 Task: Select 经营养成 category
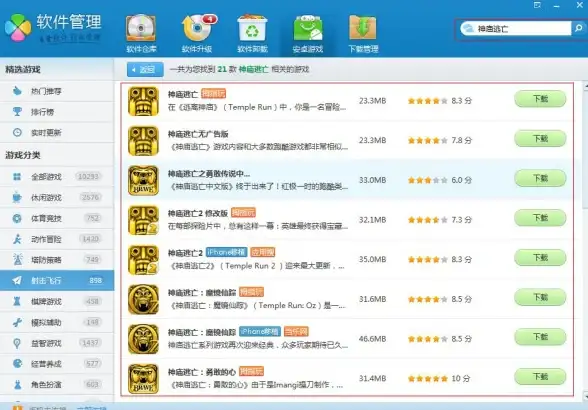click(x=57, y=363)
